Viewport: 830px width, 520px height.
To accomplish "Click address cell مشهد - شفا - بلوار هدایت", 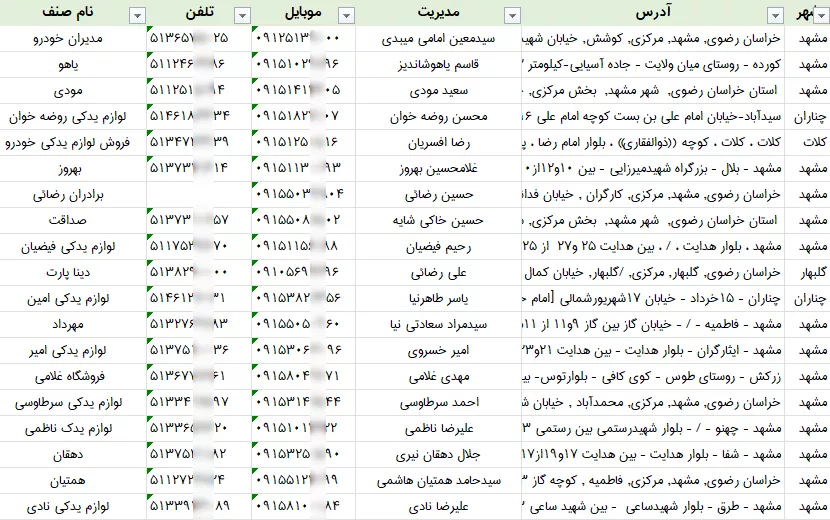I will pyautogui.click(x=653, y=454).
